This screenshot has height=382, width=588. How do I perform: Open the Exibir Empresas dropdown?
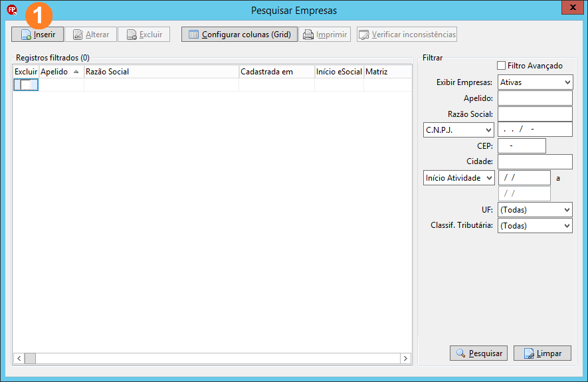(535, 82)
